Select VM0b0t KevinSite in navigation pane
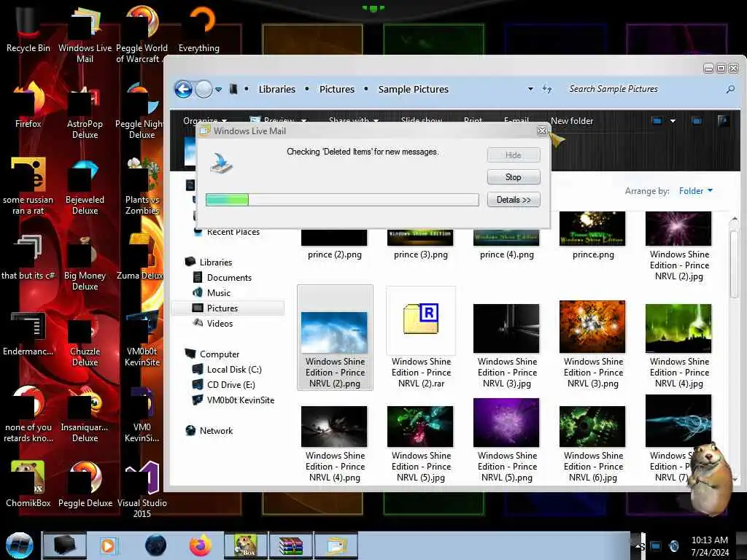Image resolution: width=747 pixels, height=560 pixels. coord(240,400)
